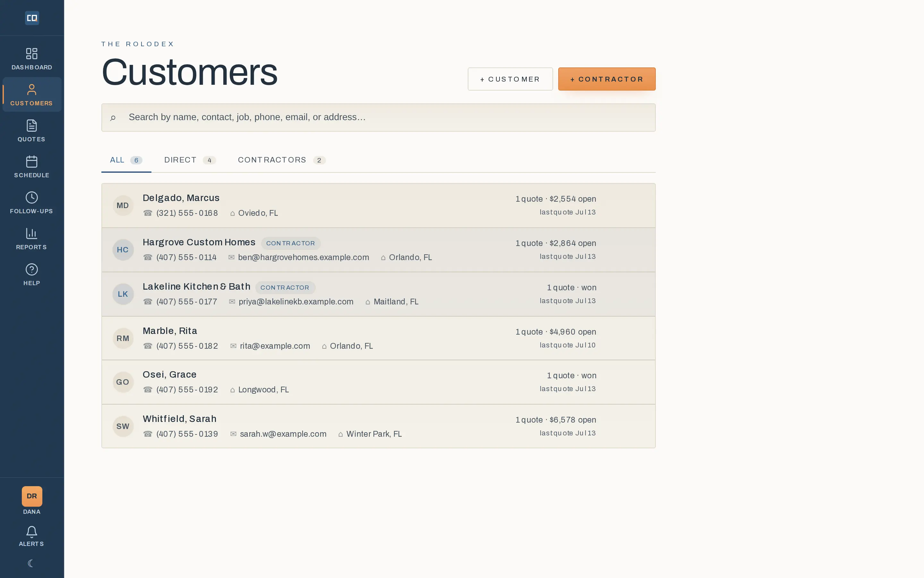Screen dimensions: 924x578
Task: Add a new customer
Action: 510,79
